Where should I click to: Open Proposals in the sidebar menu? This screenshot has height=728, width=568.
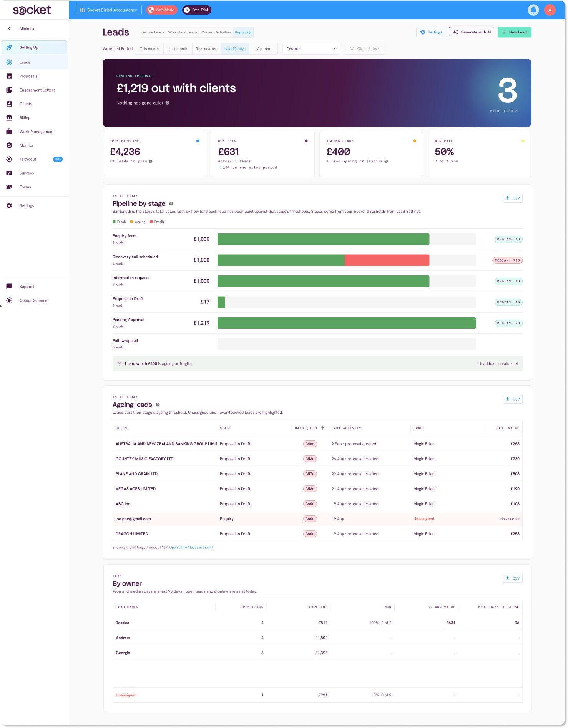[x=35, y=76]
